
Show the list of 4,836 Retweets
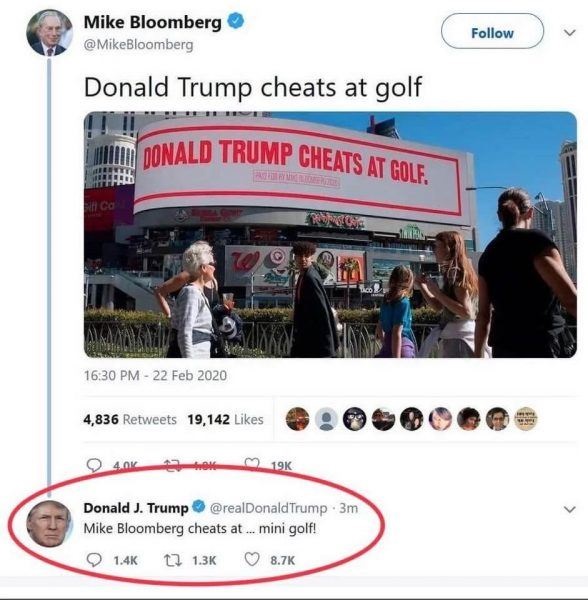[x=130, y=419]
